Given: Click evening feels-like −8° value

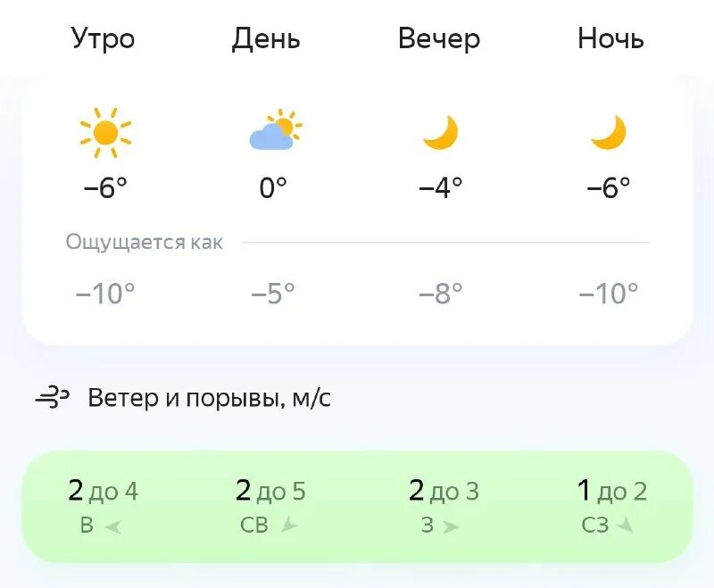Looking at the screenshot, I should coord(441,293).
